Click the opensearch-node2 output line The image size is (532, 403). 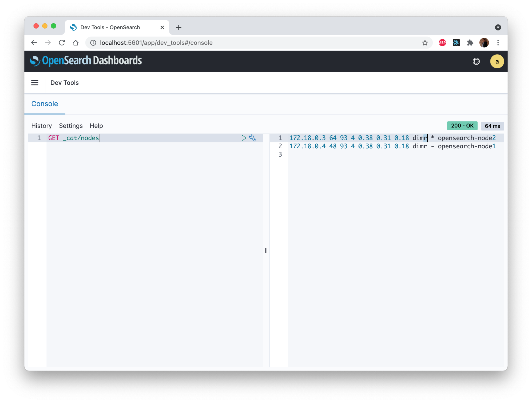pos(393,138)
